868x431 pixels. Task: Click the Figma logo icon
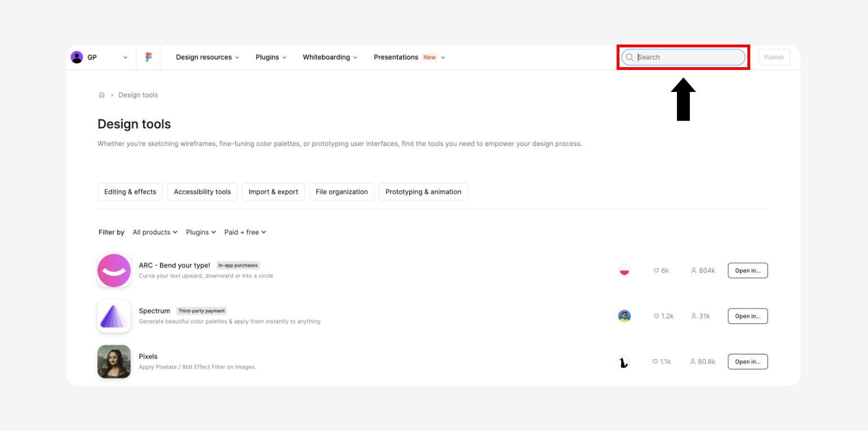point(149,58)
